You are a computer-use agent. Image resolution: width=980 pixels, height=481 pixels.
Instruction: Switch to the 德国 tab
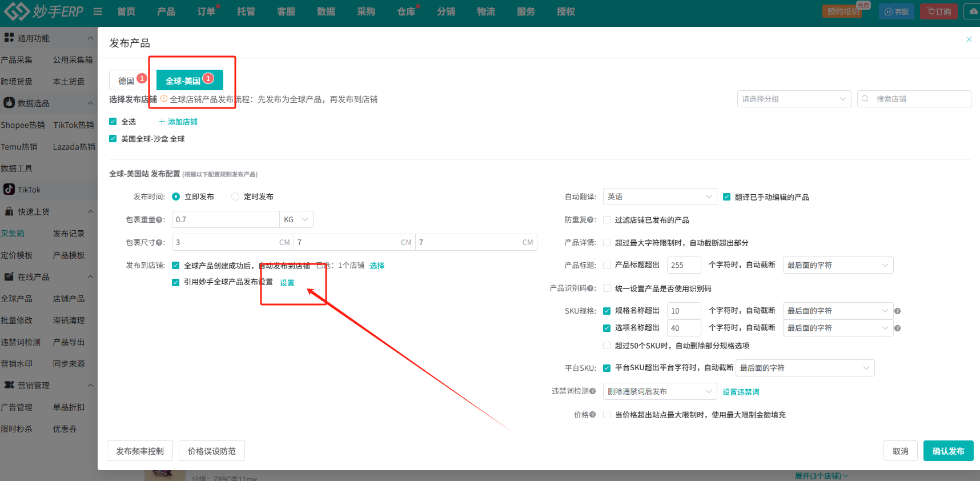click(x=126, y=81)
